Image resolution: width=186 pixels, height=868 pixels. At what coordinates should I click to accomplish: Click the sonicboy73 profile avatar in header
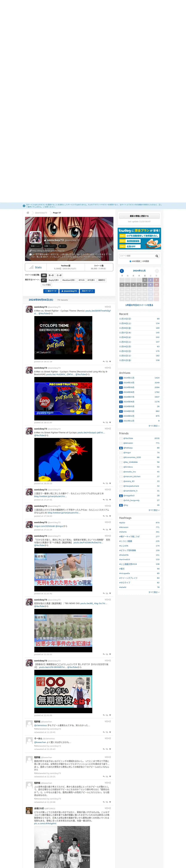click(x=35, y=237)
